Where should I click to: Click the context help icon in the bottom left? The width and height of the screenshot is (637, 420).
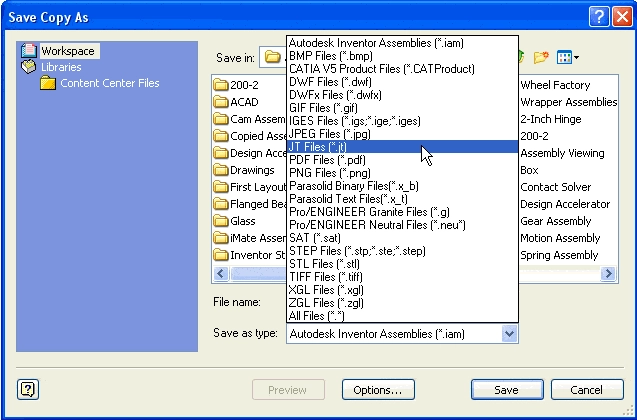tap(28, 390)
